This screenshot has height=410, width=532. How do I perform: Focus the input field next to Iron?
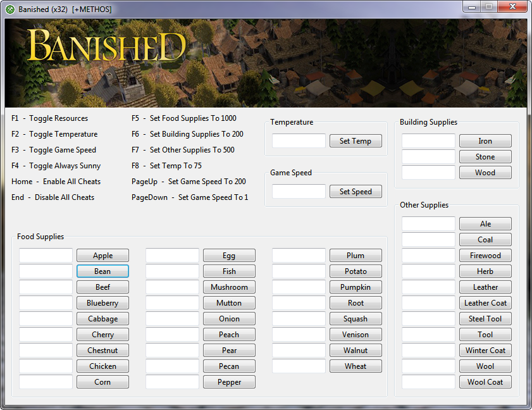click(x=428, y=141)
